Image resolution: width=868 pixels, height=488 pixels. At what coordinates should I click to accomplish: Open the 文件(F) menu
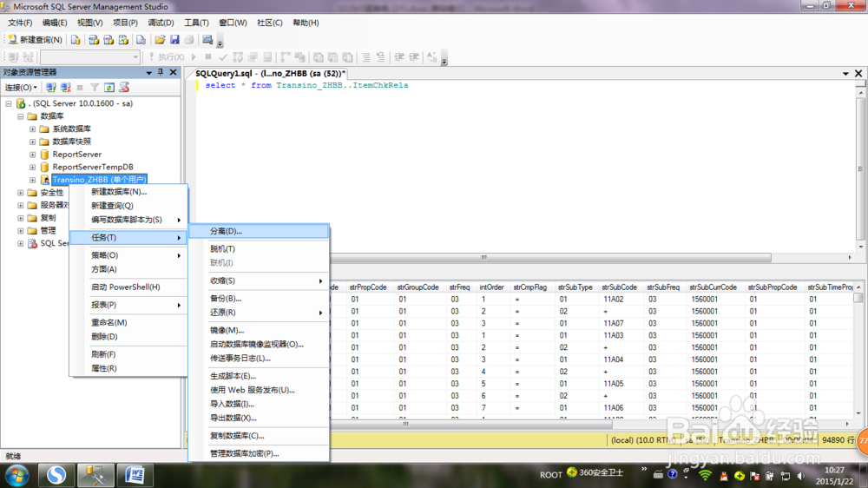click(x=20, y=23)
